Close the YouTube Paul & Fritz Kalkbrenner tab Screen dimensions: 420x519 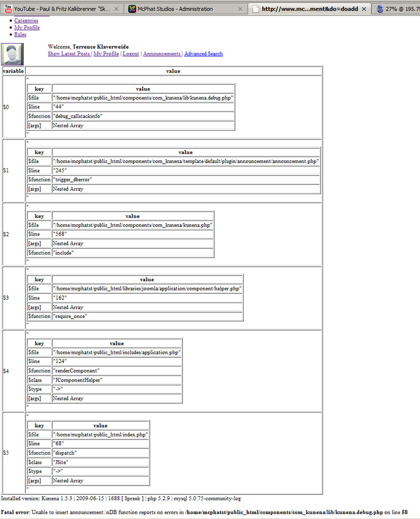pyautogui.click(x=117, y=9)
